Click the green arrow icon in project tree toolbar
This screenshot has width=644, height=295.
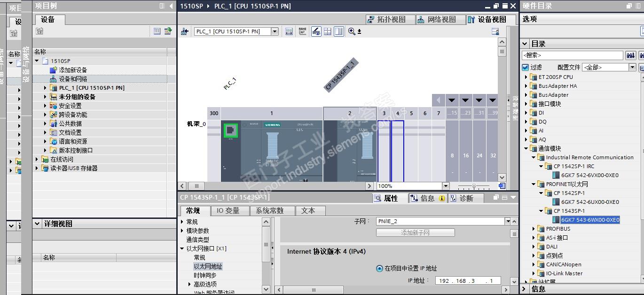coord(168,31)
